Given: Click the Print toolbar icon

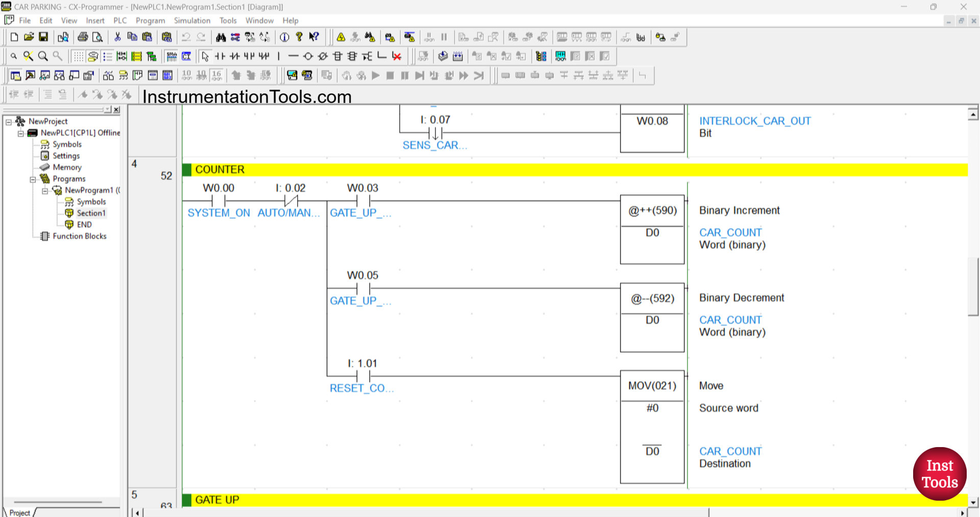Looking at the screenshot, I should point(83,37).
